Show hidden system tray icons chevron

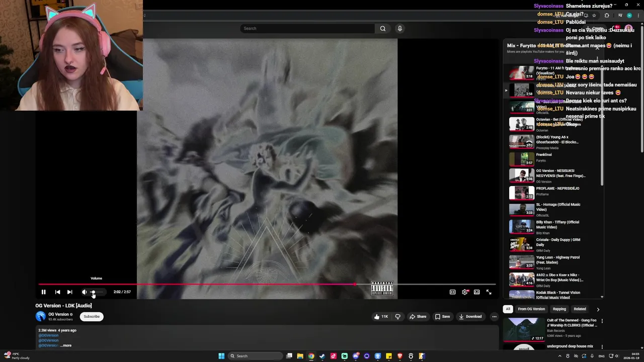coord(560,356)
